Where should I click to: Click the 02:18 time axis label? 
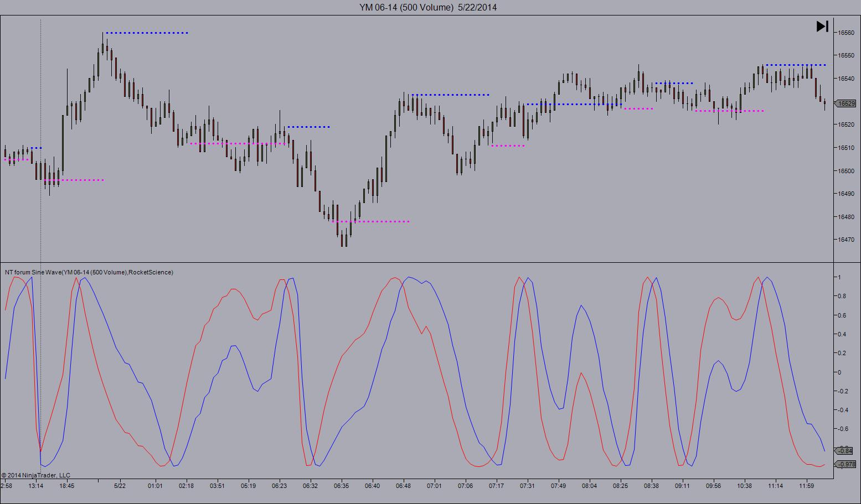click(x=186, y=486)
